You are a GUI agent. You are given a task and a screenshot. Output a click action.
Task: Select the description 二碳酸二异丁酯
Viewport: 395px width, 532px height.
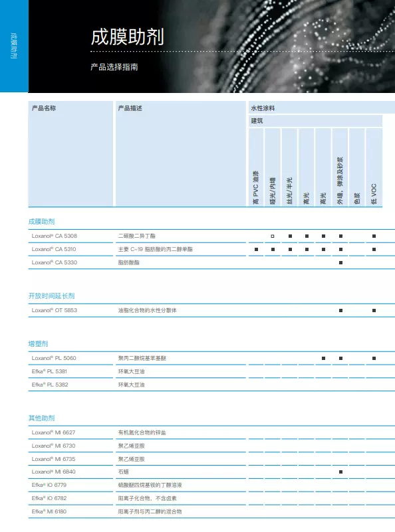pos(136,236)
